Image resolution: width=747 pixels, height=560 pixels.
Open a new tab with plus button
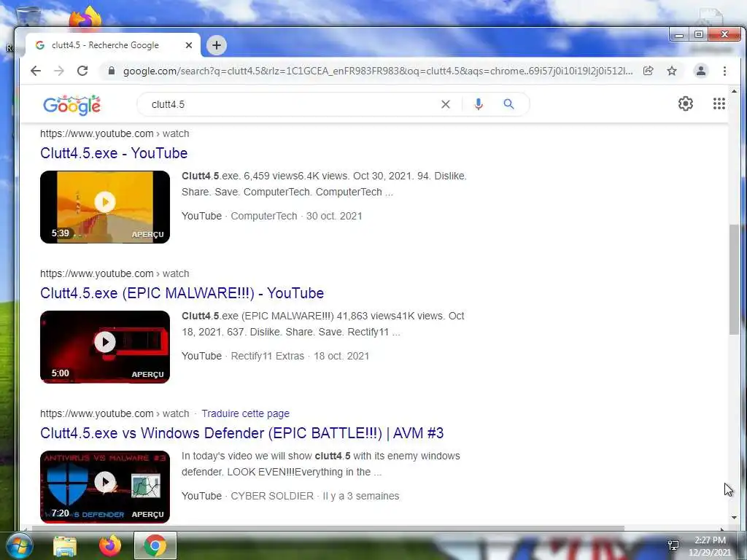click(217, 45)
